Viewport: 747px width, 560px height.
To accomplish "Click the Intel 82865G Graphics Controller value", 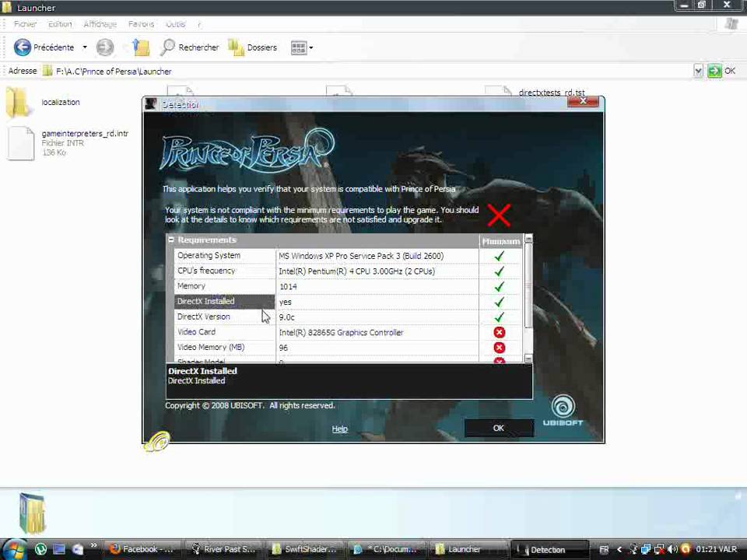I will 341,332.
